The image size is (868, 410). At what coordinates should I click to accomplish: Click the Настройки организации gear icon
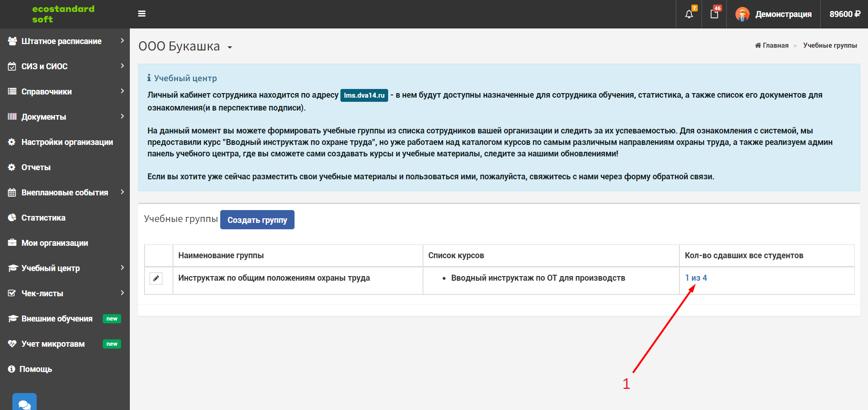pyautogui.click(x=12, y=142)
